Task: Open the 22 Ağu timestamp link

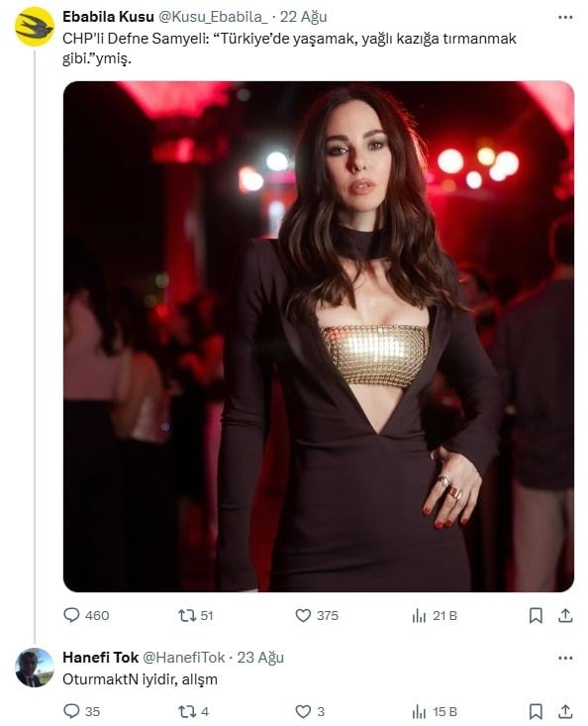Action: pos(304,17)
